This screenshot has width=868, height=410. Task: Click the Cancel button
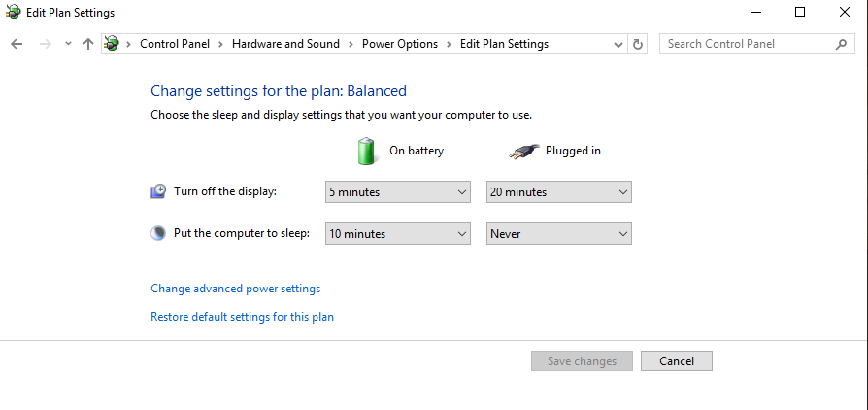click(x=677, y=361)
